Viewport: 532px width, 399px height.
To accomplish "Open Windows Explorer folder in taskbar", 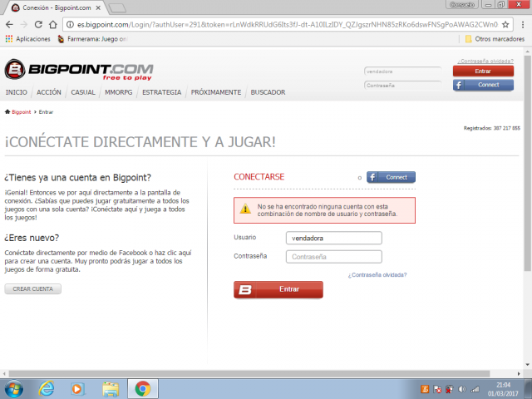I will coord(111,388).
